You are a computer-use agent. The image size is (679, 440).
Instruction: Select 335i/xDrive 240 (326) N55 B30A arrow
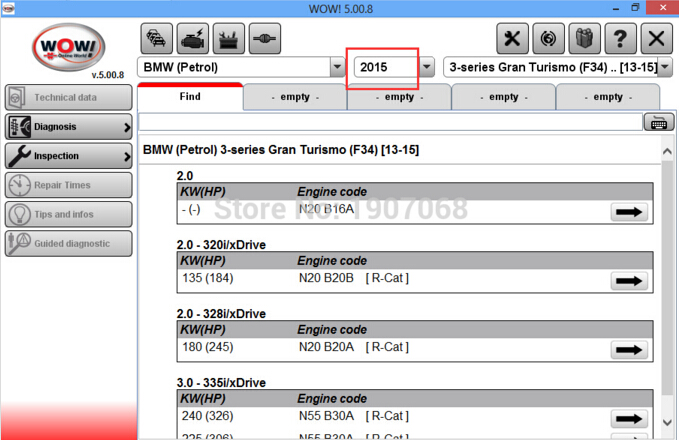pos(629,419)
